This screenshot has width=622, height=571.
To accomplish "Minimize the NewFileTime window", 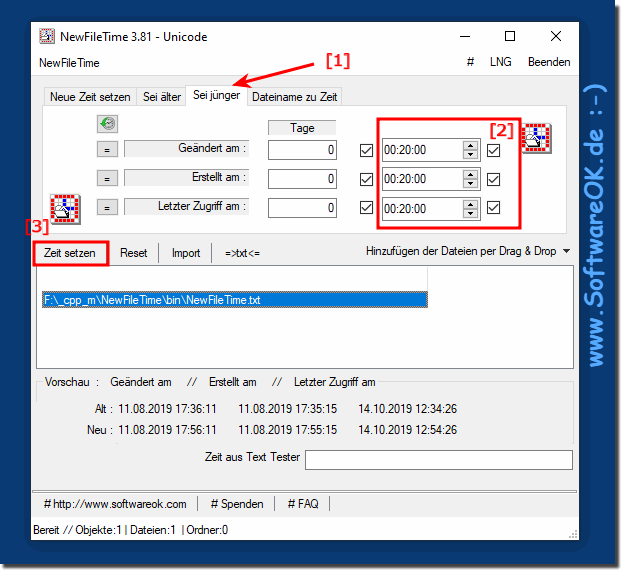I will pos(465,37).
